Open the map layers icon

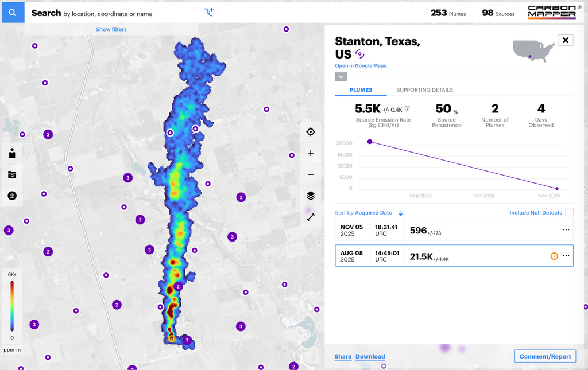click(311, 196)
